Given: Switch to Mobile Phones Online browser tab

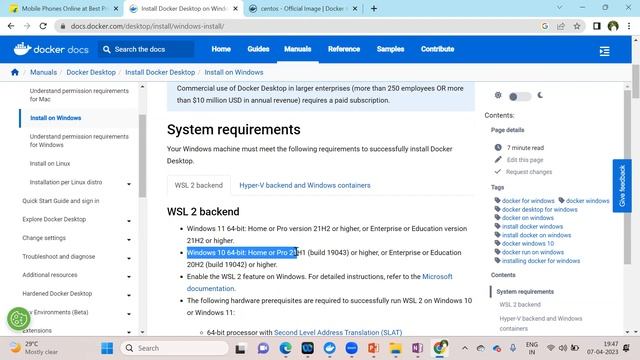Looking at the screenshot, I should tap(63, 9).
